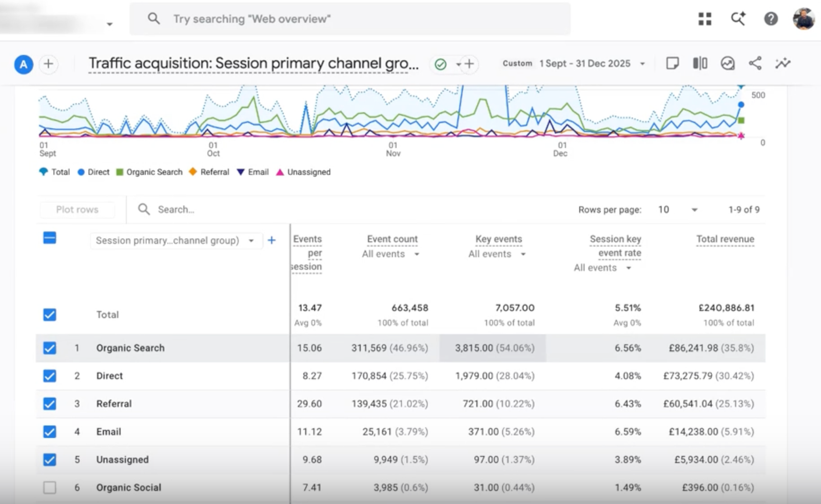821x504 pixels.
Task: Click the Plot rows button
Action: tap(77, 209)
